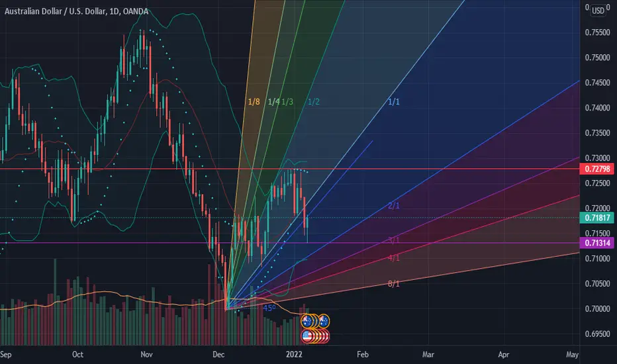The width and height of the screenshot is (617, 364).
Task: Click the Gann fan 4/1 label
Action: 393,257
